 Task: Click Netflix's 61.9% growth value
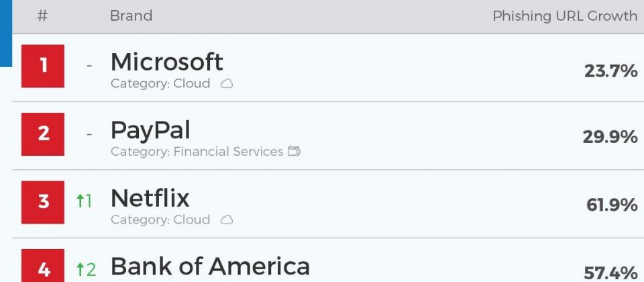click(612, 205)
